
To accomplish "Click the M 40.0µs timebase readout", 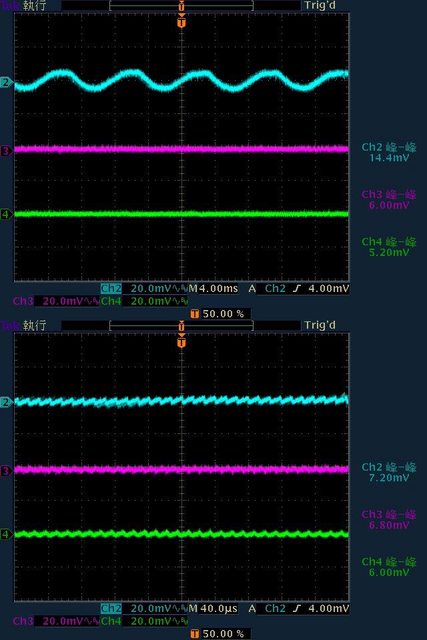I will 213,608.
